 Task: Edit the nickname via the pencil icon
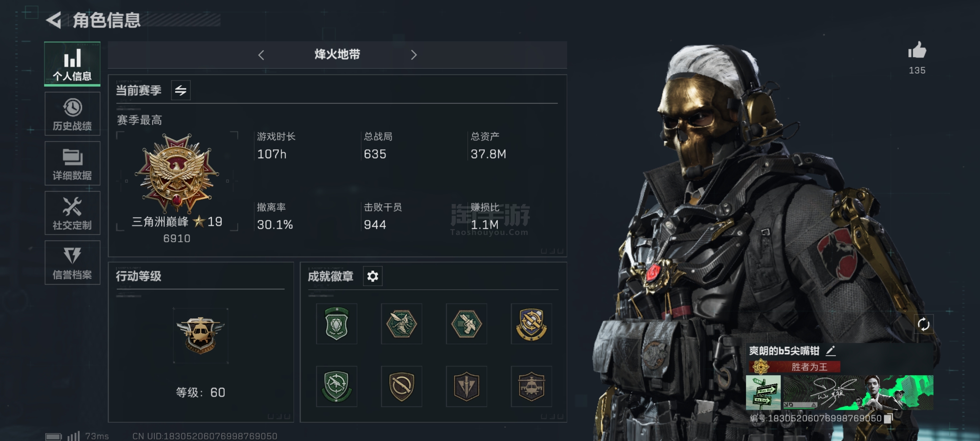pyautogui.click(x=831, y=350)
